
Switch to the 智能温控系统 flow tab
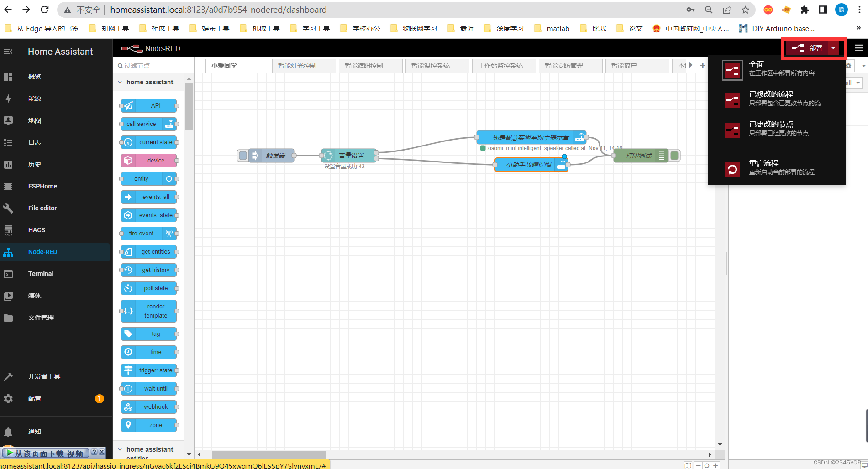click(x=437, y=66)
